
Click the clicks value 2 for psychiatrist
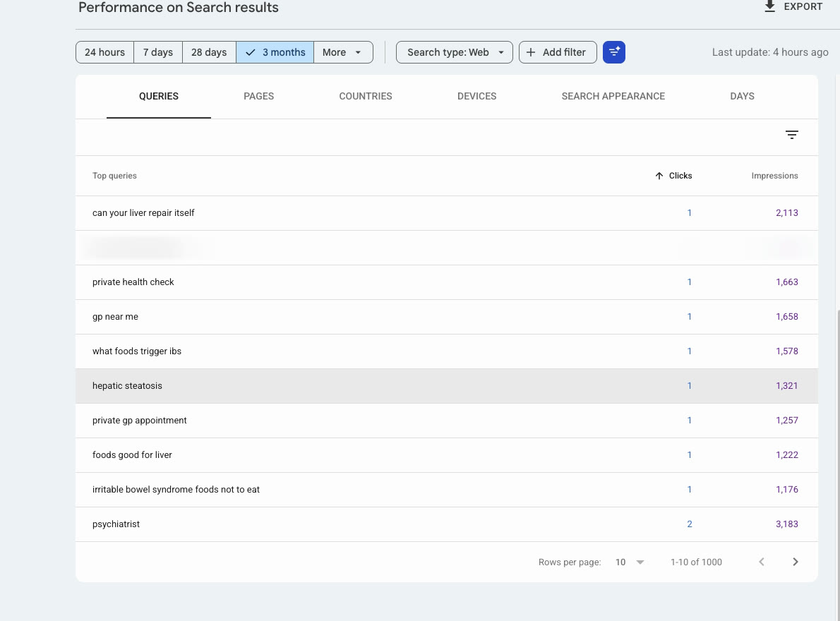pyautogui.click(x=690, y=524)
